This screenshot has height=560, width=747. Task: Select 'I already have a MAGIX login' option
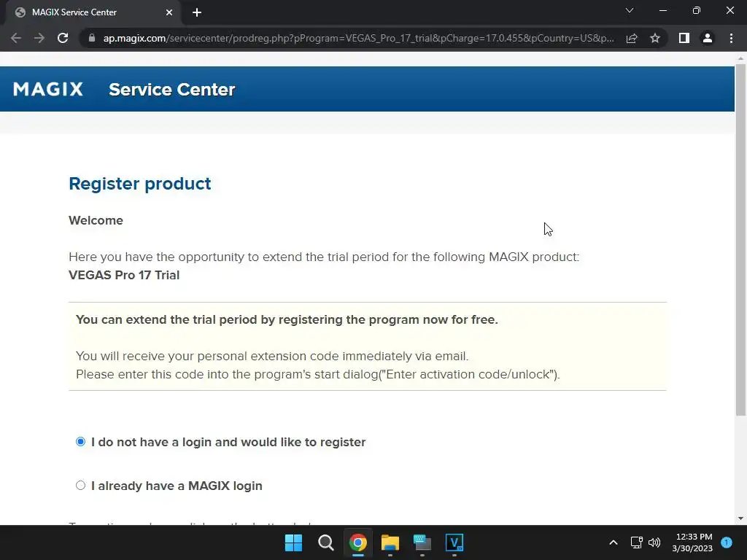click(x=80, y=485)
